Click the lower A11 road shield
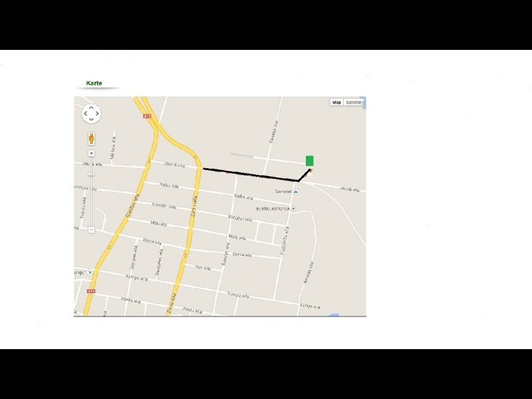 pyautogui.click(x=91, y=291)
